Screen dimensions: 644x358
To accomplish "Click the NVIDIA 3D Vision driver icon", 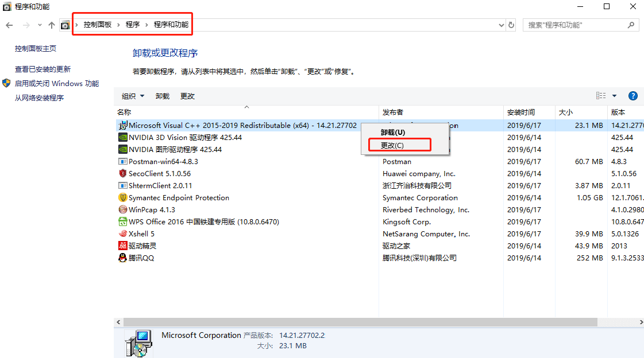I will (x=122, y=137).
